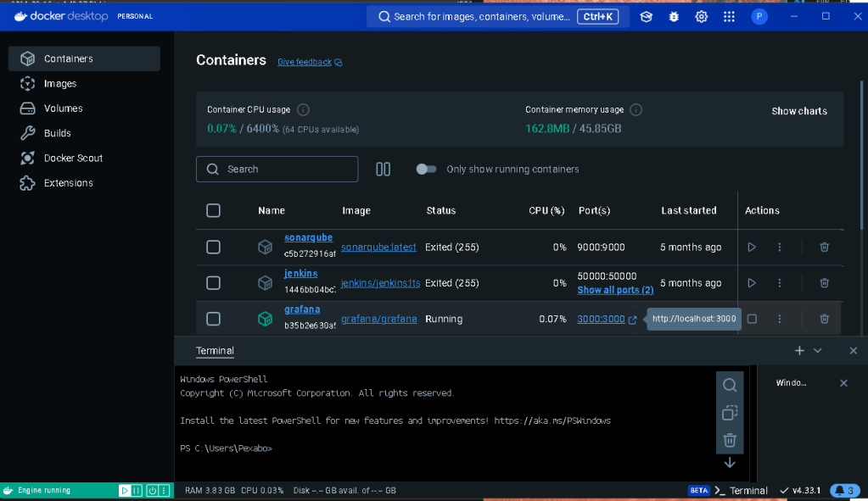The image size is (868, 501).
Task: Select all containers header checkbox
Action: pyautogui.click(x=213, y=211)
